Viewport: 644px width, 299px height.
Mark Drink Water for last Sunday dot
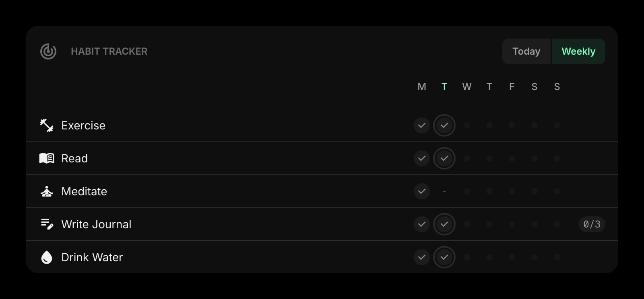557,257
